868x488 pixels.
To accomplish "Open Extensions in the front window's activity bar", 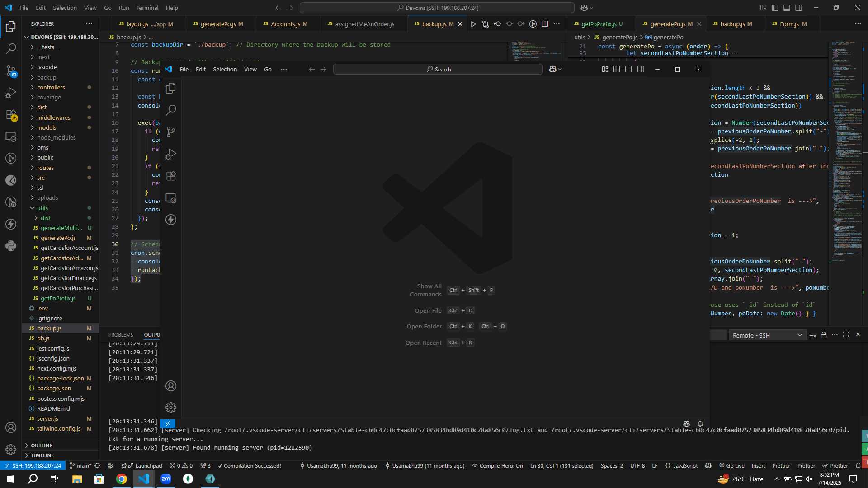I will click(x=171, y=176).
